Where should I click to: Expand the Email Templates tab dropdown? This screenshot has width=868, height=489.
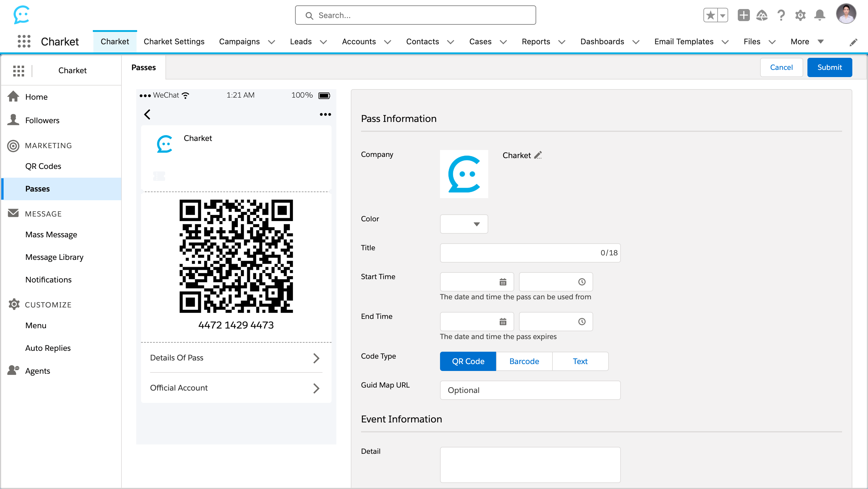pyautogui.click(x=725, y=42)
